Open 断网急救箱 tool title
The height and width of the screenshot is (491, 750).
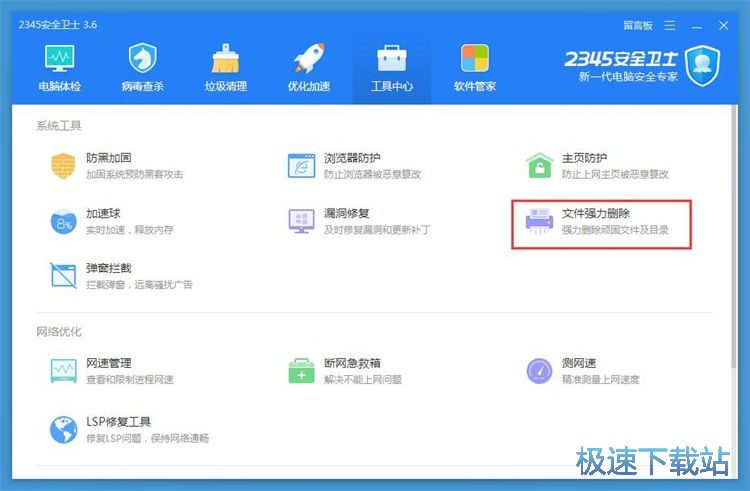tap(352, 363)
